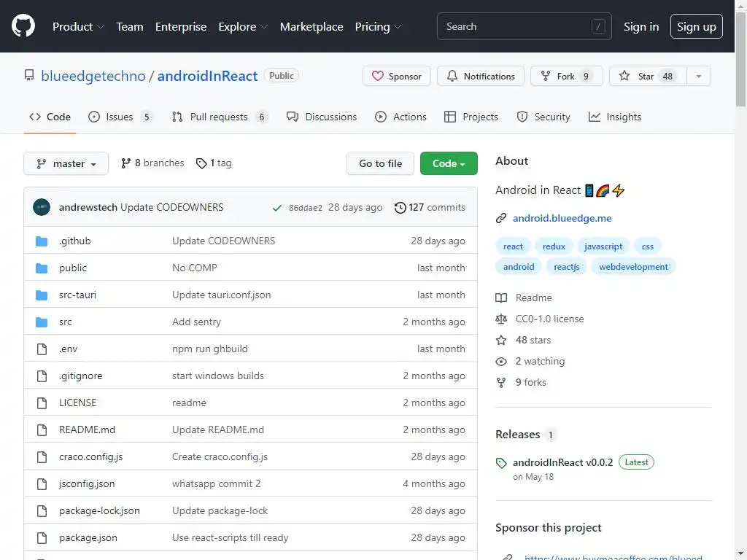Click the slash shortcut icon in search
Image resolution: width=747 pixels, height=560 pixels.
pyautogui.click(x=598, y=27)
